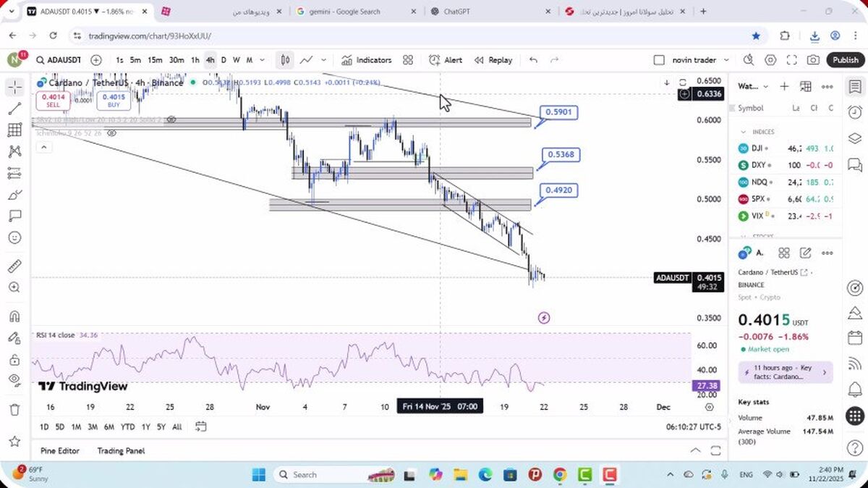Screen dimensions: 868x488
Task: Click the undo arrow
Action: pyautogui.click(x=533, y=60)
